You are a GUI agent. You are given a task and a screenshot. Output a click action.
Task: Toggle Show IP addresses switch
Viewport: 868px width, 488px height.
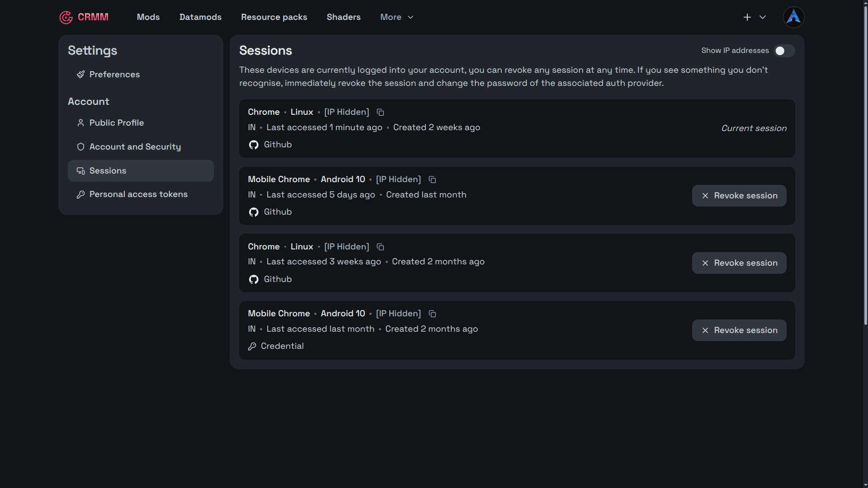click(x=784, y=51)
